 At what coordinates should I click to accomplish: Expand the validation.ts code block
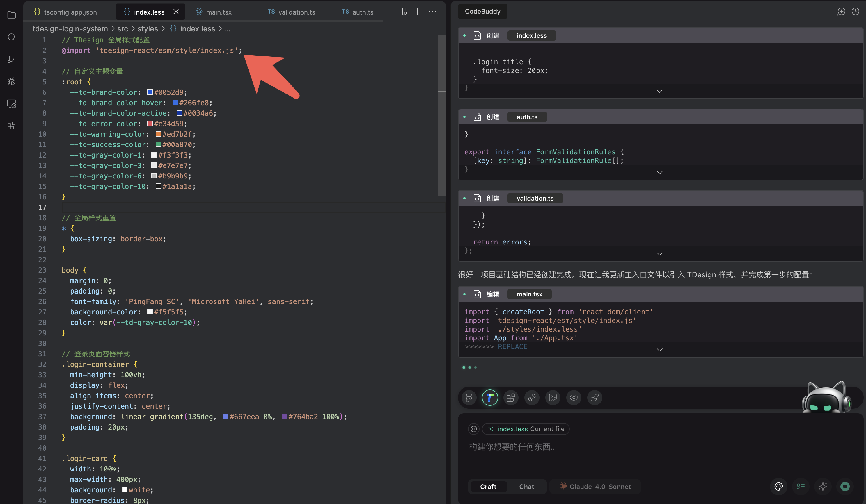(x=659, y=254)
